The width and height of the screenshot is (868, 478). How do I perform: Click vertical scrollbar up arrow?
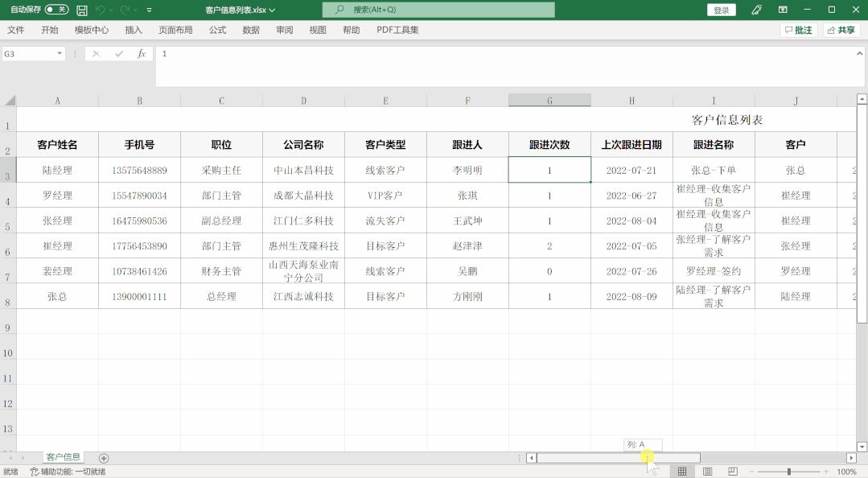click(862, 99)
